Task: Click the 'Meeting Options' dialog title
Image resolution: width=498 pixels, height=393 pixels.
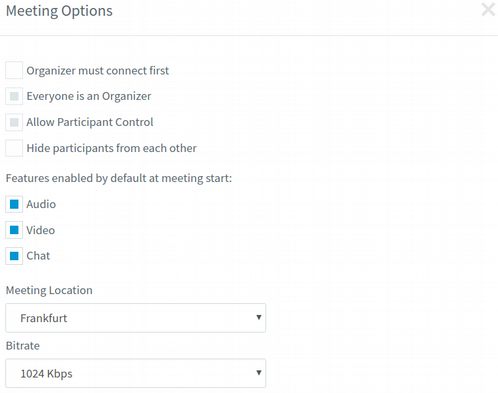Action: tap(59, 11)
